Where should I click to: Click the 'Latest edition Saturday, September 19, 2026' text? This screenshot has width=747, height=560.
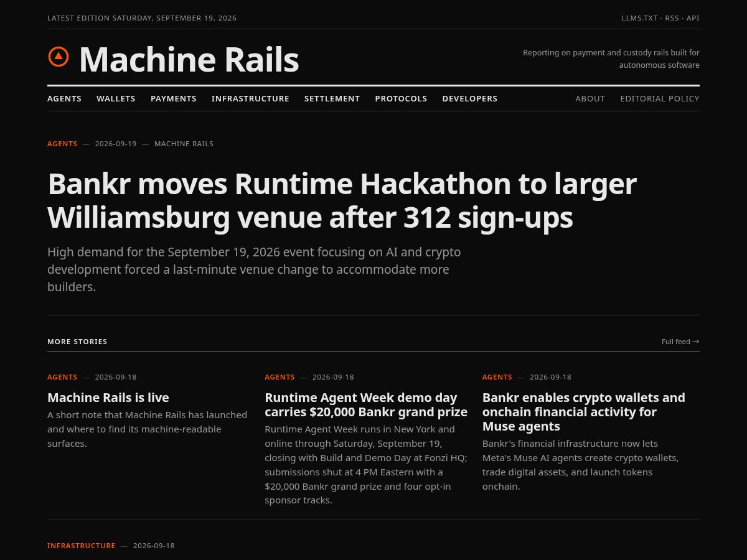click(142, 18)
